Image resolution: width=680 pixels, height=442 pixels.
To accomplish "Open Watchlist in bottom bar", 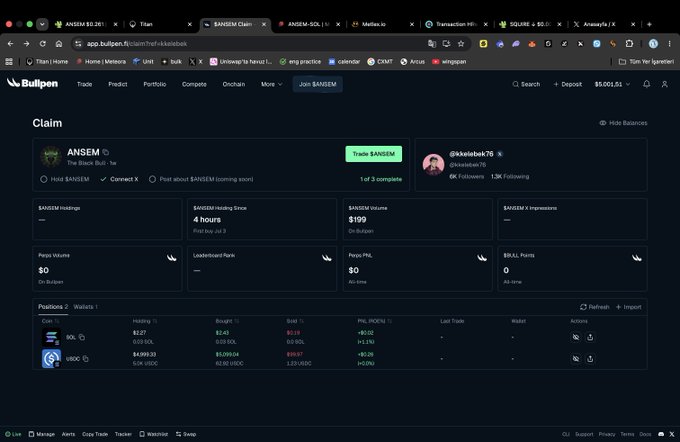I will 154,434.
